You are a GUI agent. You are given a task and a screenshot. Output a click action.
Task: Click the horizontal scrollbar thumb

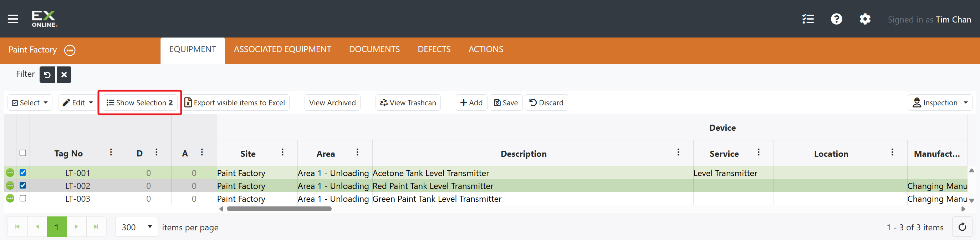(279, 209)
